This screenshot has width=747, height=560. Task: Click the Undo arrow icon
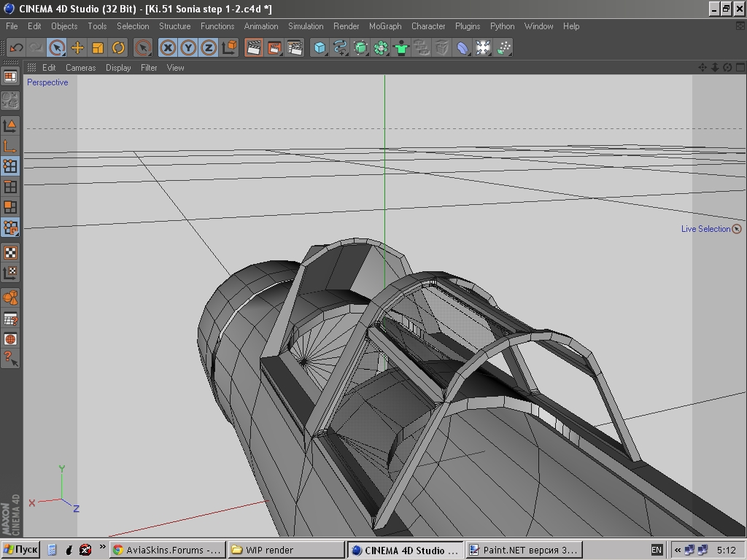tap(16, 48)
